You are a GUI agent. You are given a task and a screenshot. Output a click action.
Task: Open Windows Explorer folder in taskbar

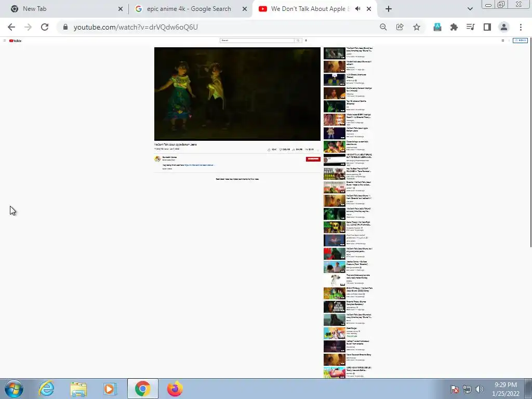pos(78,389)
